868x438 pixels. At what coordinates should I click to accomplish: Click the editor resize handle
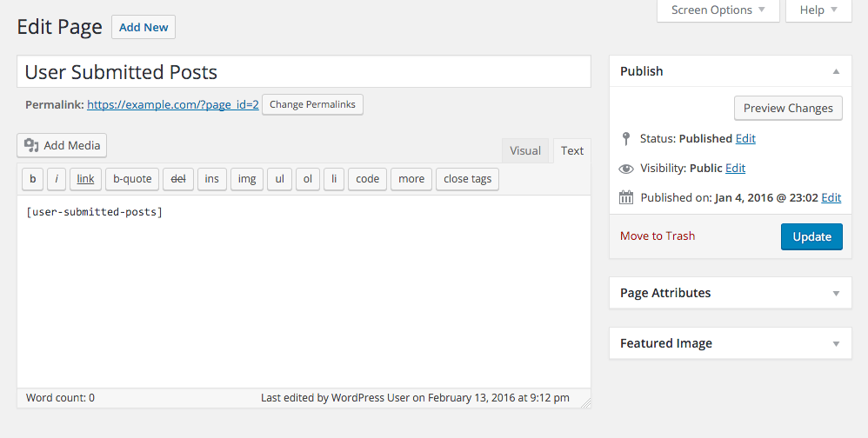[585, 402]
